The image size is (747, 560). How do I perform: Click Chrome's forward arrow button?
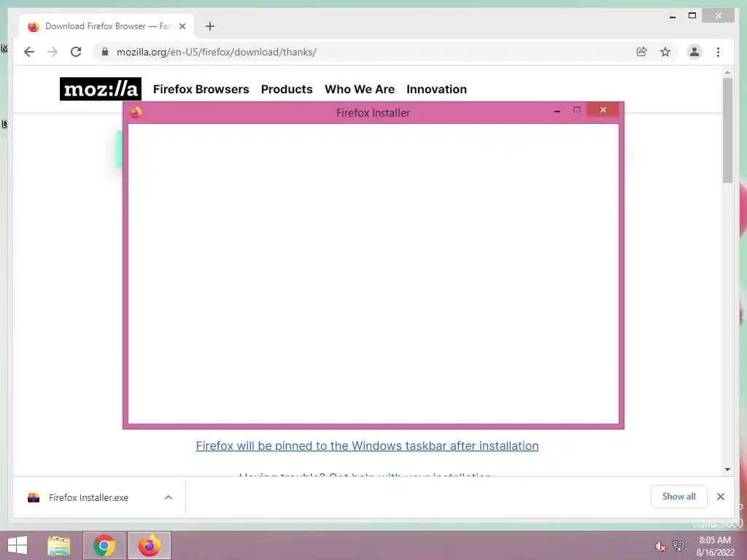(53, 52)
